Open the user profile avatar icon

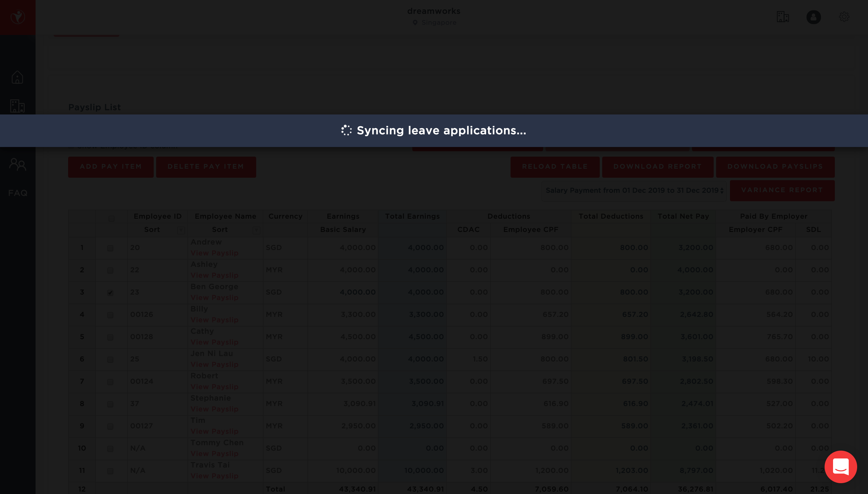tap(813, 17)
